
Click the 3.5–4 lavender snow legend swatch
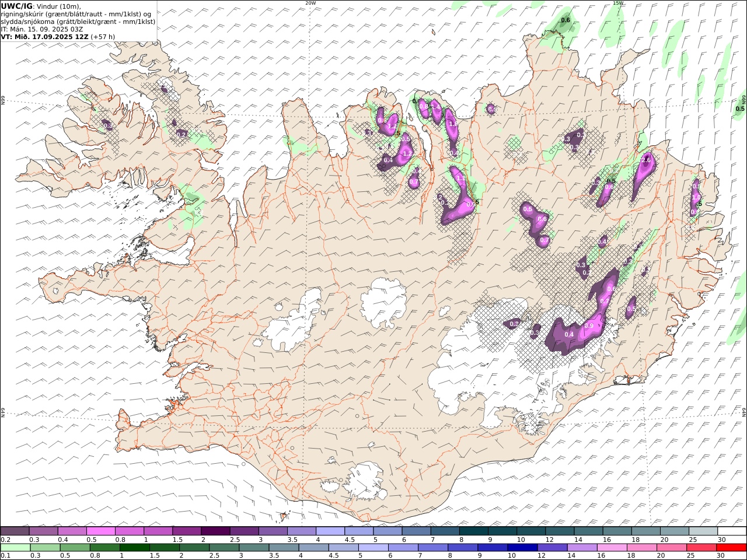[301, 531]
